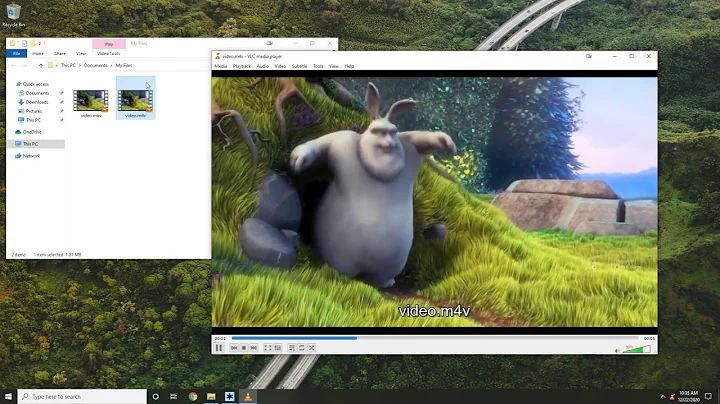Go back in File Explorer
720x404 pixels.
click(x=13, y=66)
